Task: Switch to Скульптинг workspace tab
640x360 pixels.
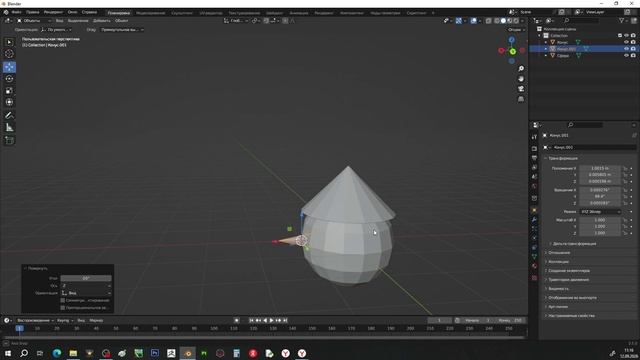Action: 182,13
